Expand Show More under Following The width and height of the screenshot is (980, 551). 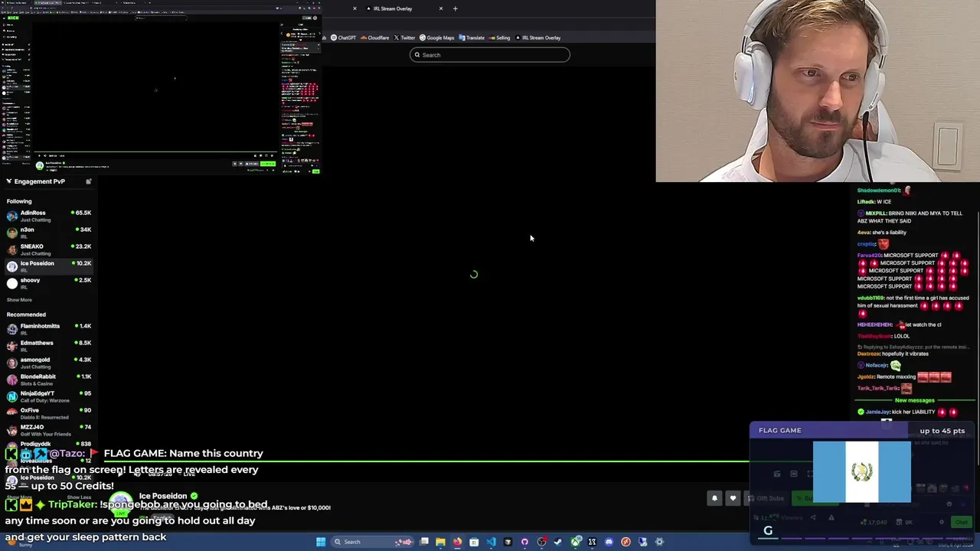[19, 300]
